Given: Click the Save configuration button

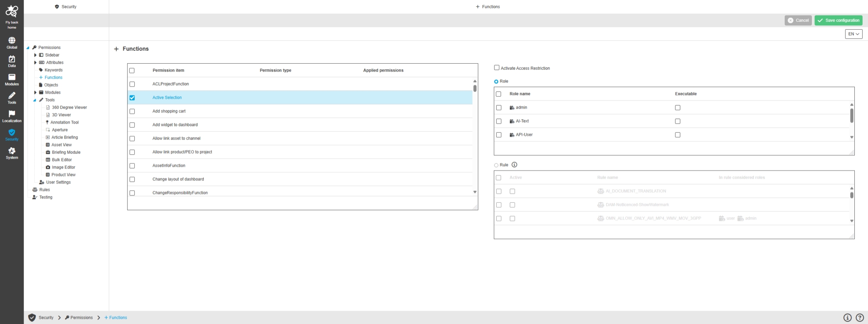Looking at the screenshot, I should 838,20.
